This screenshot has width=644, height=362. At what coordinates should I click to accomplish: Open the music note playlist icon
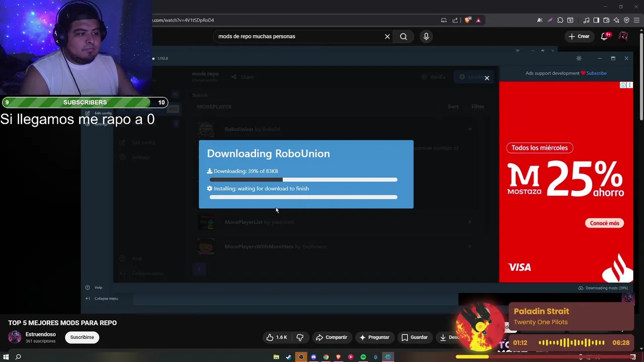(x=586, y=20)
